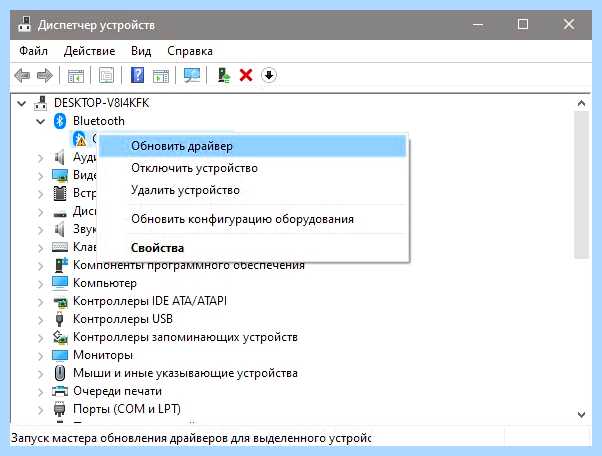The height and width of the screenshot is (456, 602).
Task: Click the IDE ATA/ATAPI controllers icon
Action: (60, 301)
